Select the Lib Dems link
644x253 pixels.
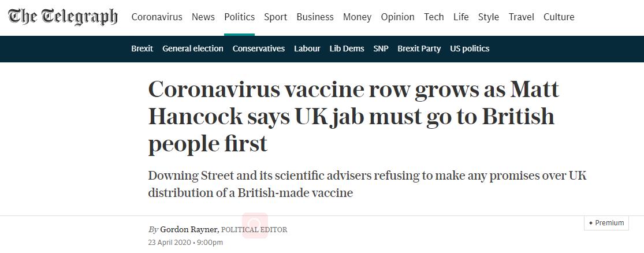(x=347, y=49)
